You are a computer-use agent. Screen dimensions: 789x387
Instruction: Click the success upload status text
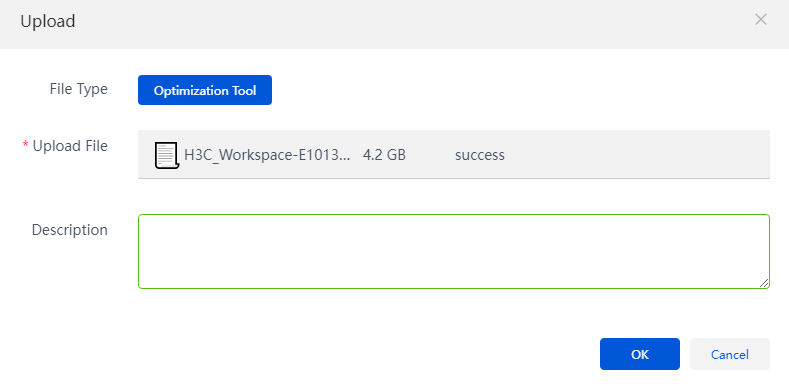pos(480,155)
